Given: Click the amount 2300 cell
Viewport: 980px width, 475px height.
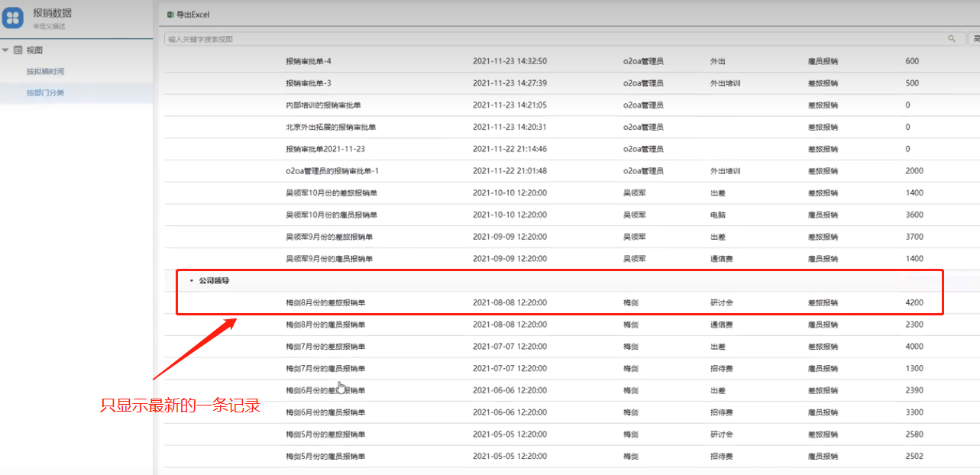Looking at the screenshot, I should [x=914, y=325].
